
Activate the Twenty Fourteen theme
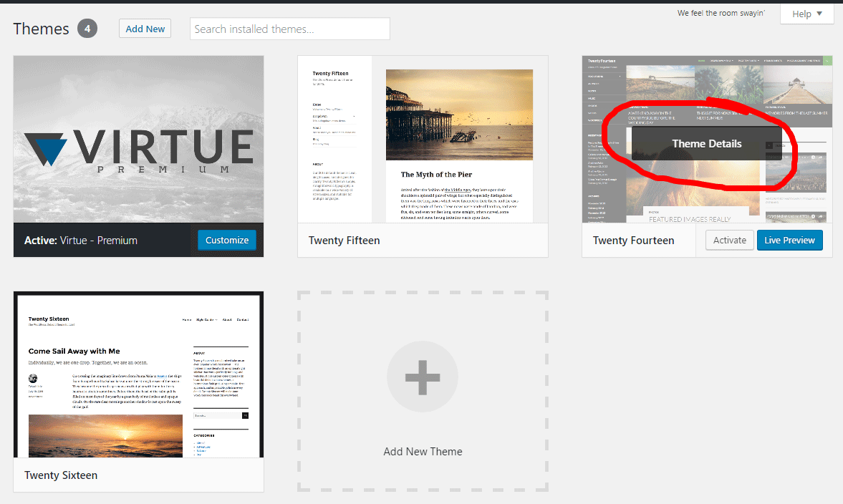pos(729,240)
